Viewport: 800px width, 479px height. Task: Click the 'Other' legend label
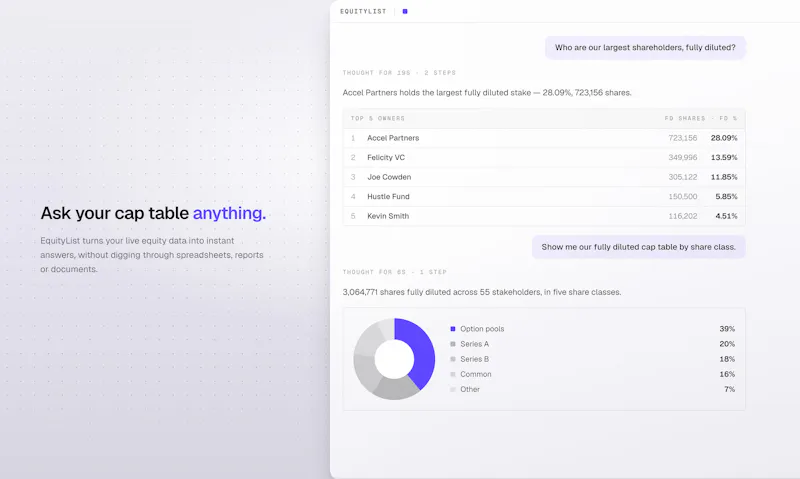click(x=470, y=389)
